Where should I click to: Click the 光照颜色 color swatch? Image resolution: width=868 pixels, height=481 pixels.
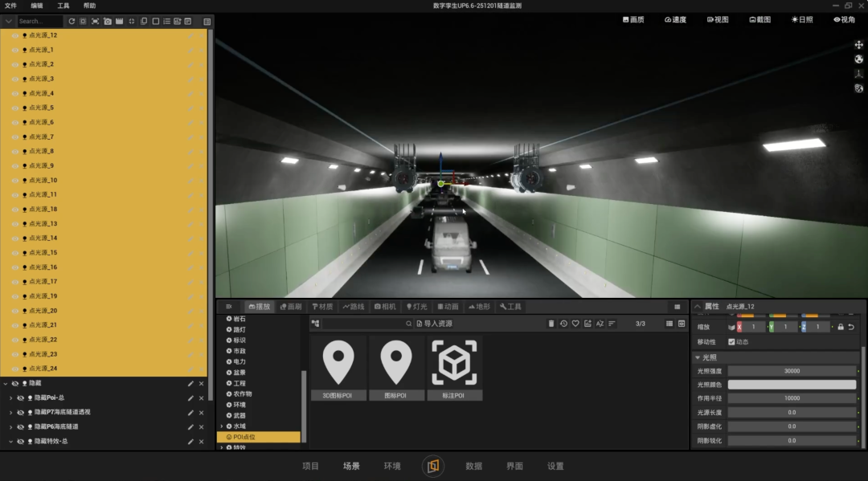792,385
